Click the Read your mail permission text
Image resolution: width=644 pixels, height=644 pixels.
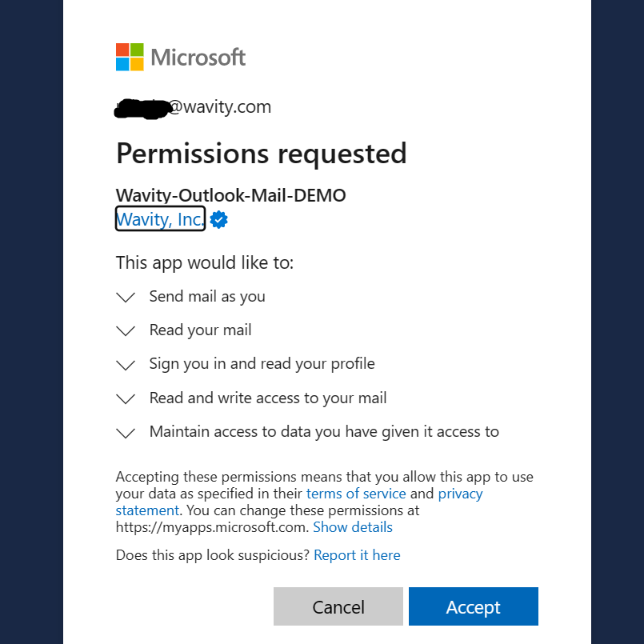(x=200, y=330)
